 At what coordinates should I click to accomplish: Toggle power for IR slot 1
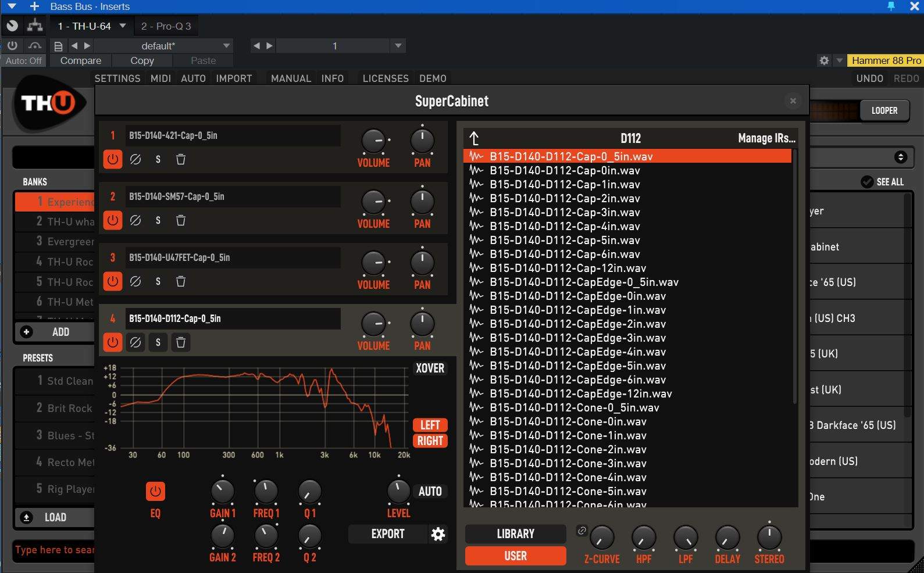click(113, 159)
